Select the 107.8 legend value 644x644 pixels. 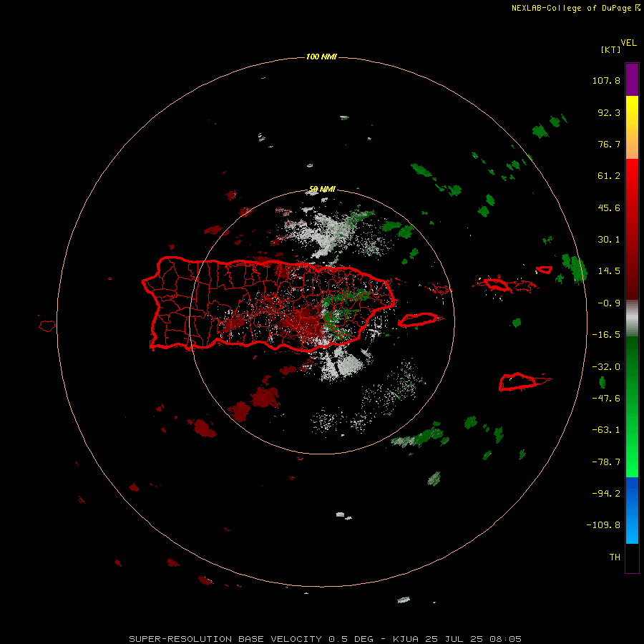[x=606, y=80]
